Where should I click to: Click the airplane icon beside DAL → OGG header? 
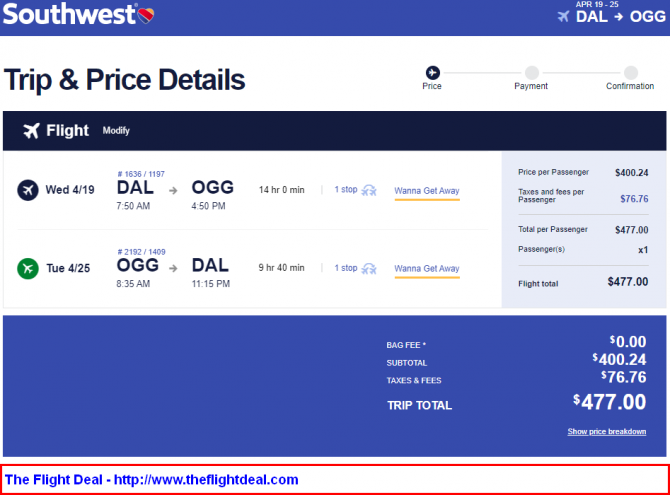point(564,17)
